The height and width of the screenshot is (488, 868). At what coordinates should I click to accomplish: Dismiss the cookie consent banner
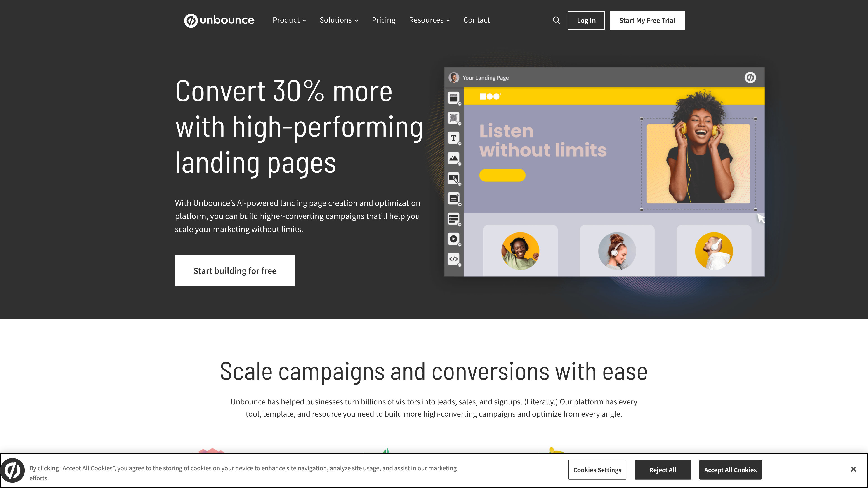(x=853, y=469)
